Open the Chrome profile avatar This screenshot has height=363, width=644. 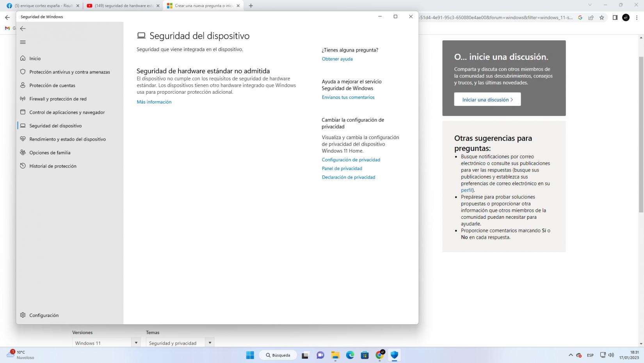(626, 18)
